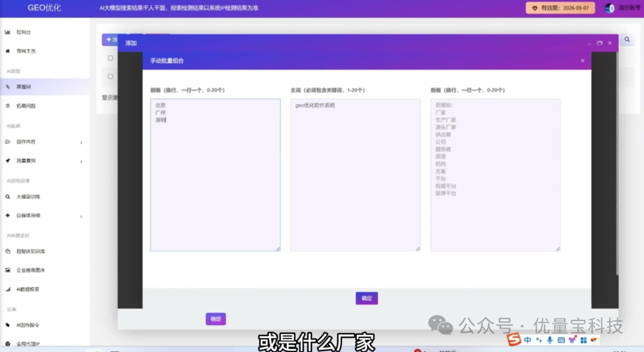Click the 智能体知识库 sidebar icon

click(x=8, y=251)
